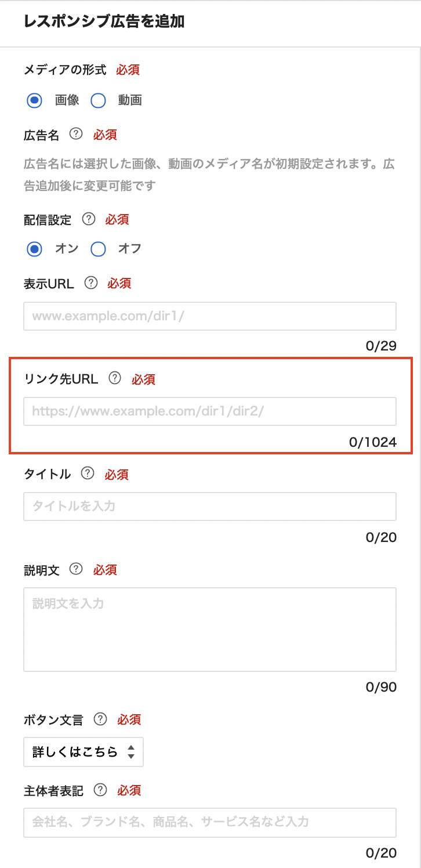Screen dimensions: 421x868
Task: Click the オフ radio label text
Action: click(130, 249)
